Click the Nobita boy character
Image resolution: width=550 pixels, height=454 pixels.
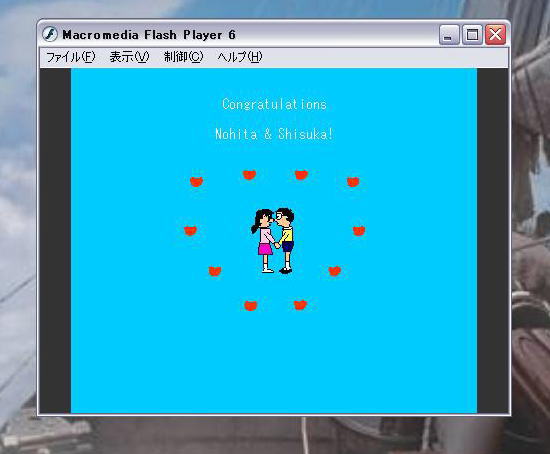click(x=285, y=240)
